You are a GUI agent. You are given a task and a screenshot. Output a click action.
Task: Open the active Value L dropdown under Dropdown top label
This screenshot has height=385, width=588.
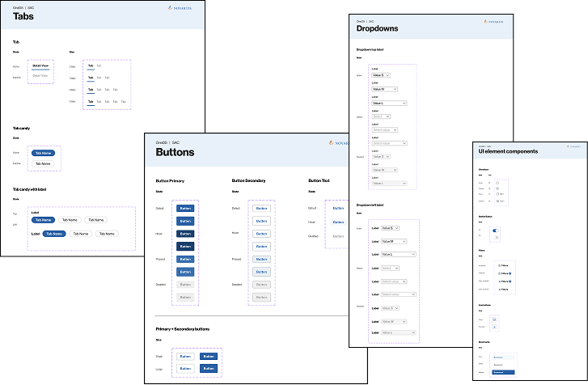tap(389, 103)
